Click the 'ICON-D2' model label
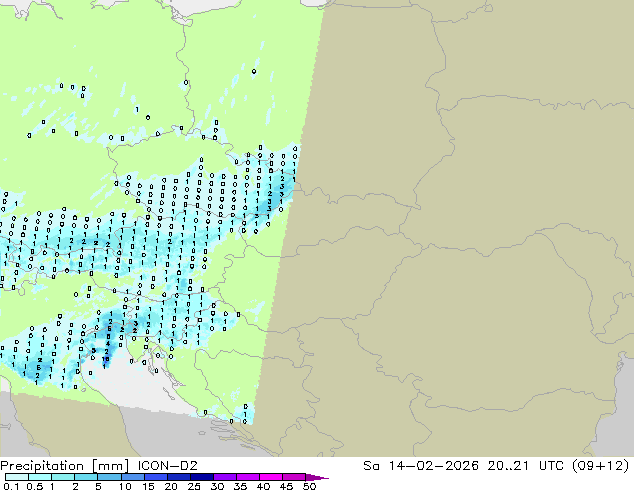The image size is (634, 490). point(168,466)
